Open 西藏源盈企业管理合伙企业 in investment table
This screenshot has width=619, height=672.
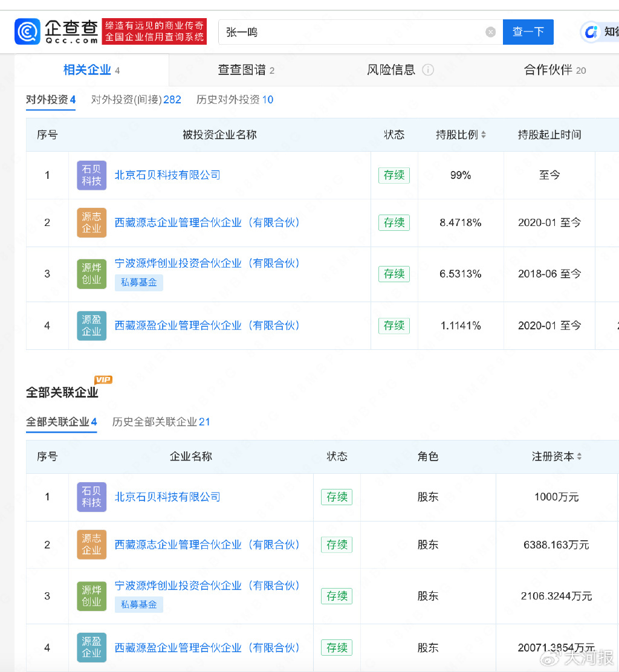pos(207,325)
